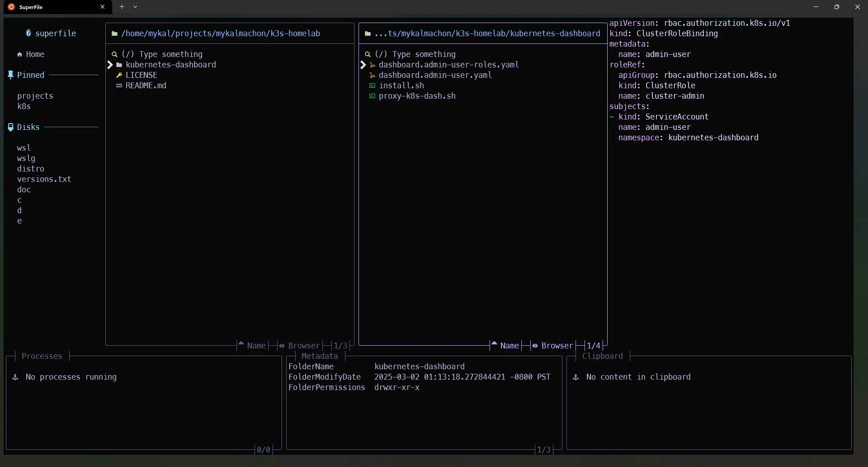Click yaml icon for dashboard.admin-user.yaml
Image resolution: width=868 pixels, height=467 pixels.
click(x=373, y=75)
